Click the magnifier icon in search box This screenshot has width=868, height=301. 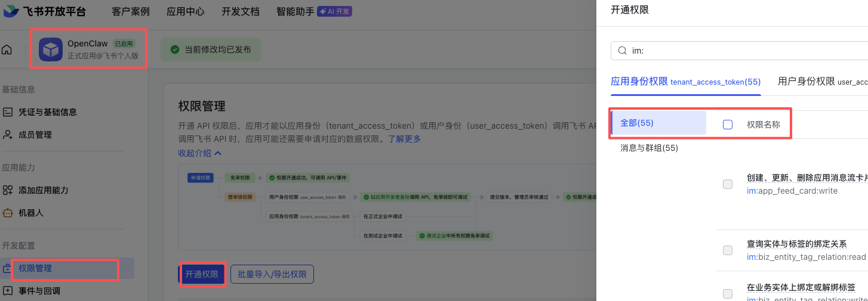click(x=622, y=51)
